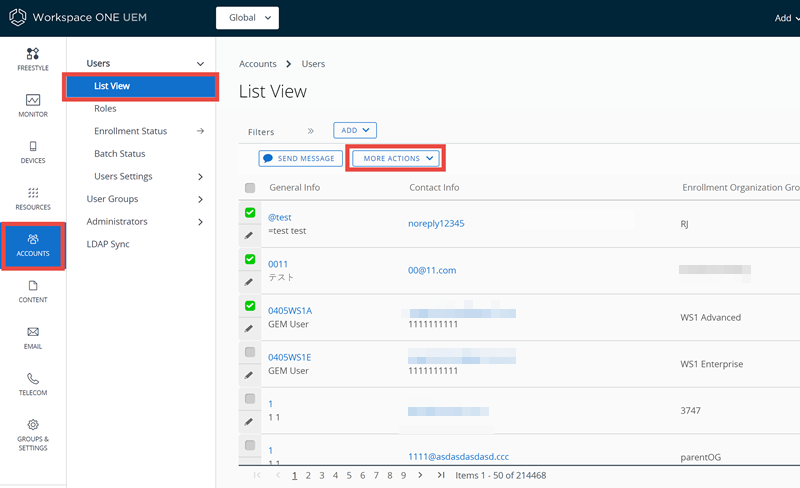Image resolution: width=800 pixels, height=488 pixels.
Task: Open the Accounts section icon
Action: (33, 239)
